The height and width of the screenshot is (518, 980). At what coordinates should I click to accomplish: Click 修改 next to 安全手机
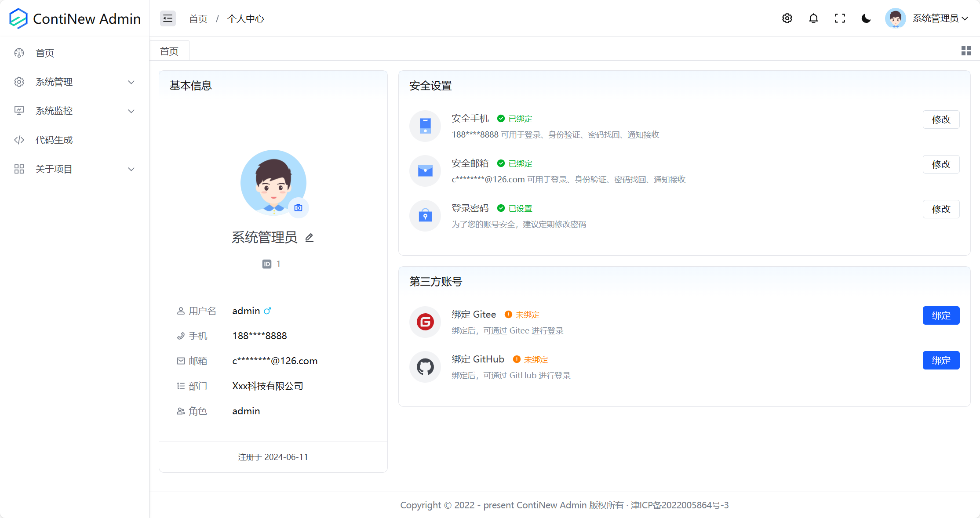pyautogui.click(x=941, y=119)
